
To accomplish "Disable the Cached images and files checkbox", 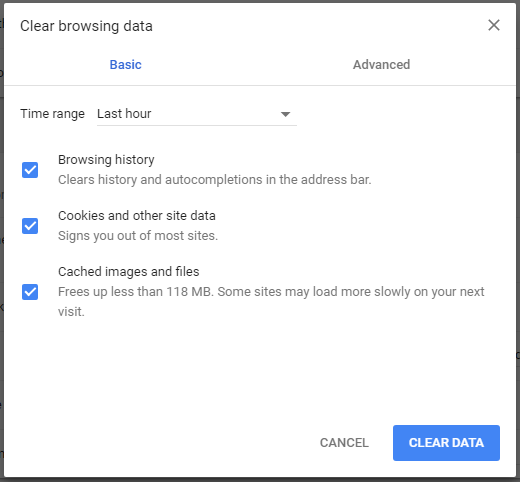I will 30,292.
